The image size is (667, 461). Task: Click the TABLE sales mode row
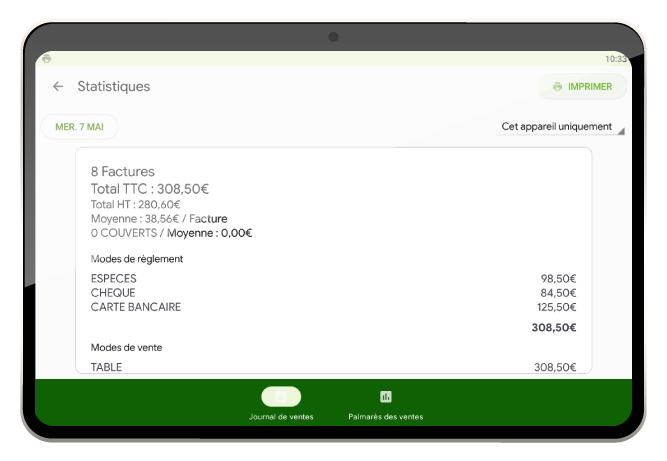[334, 367]
